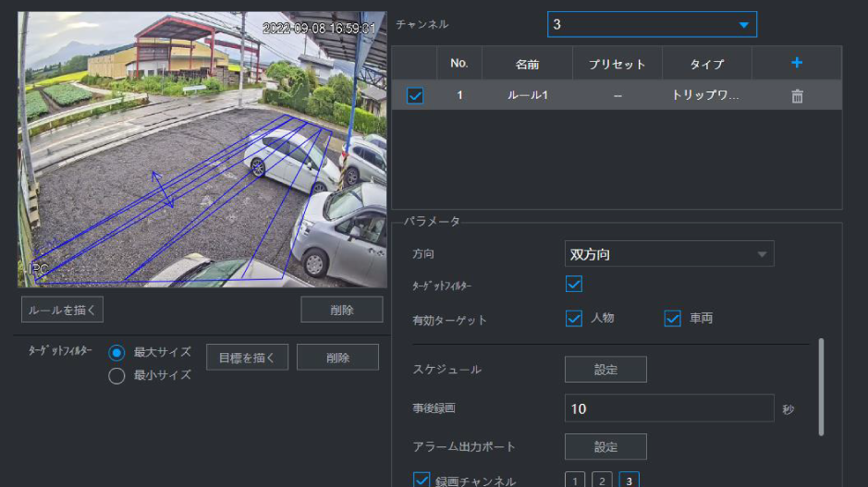The image size is (868, 487).
Task: Expand the 方向 dropdown showing 双方向
Action: point(669,254)
